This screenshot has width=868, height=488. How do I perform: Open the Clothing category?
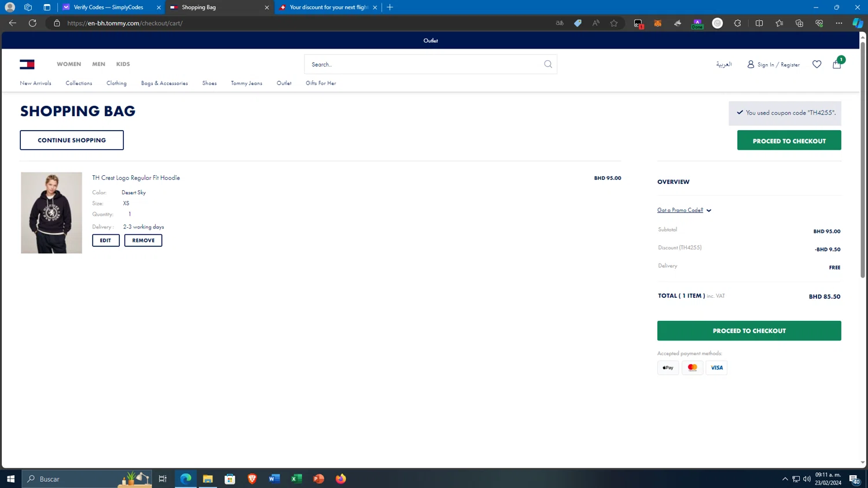pos(116,83)
